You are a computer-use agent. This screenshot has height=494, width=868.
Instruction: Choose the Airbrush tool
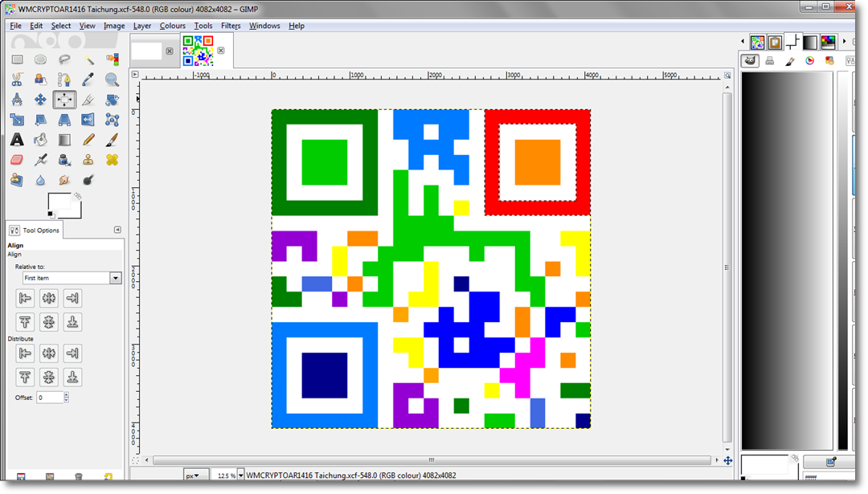pos(40,160)
